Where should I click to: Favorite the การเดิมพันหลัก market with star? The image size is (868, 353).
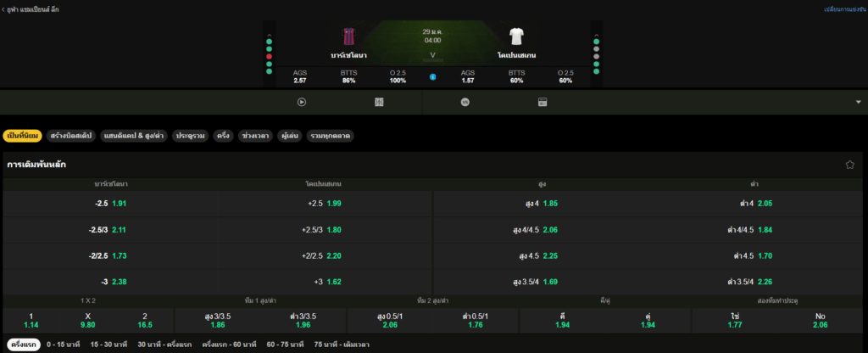click(x=849, y=165)
